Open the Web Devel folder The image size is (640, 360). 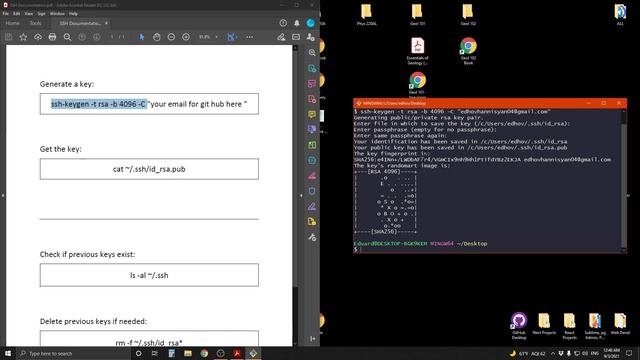pos(620,324)
